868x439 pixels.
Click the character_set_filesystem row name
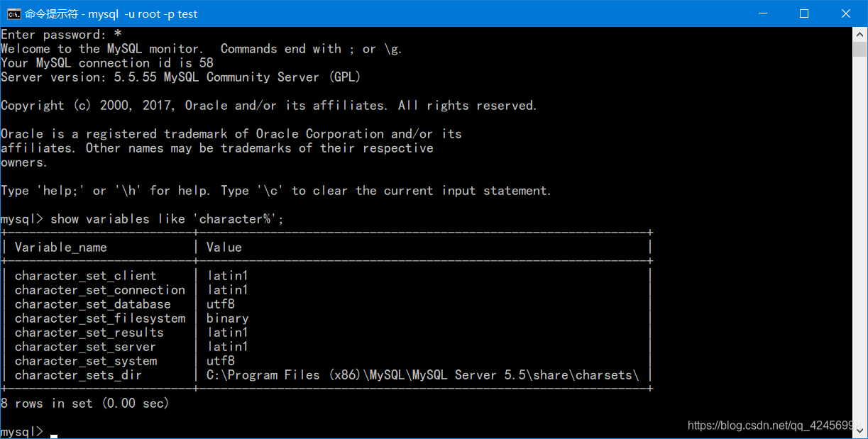(100, 318)
